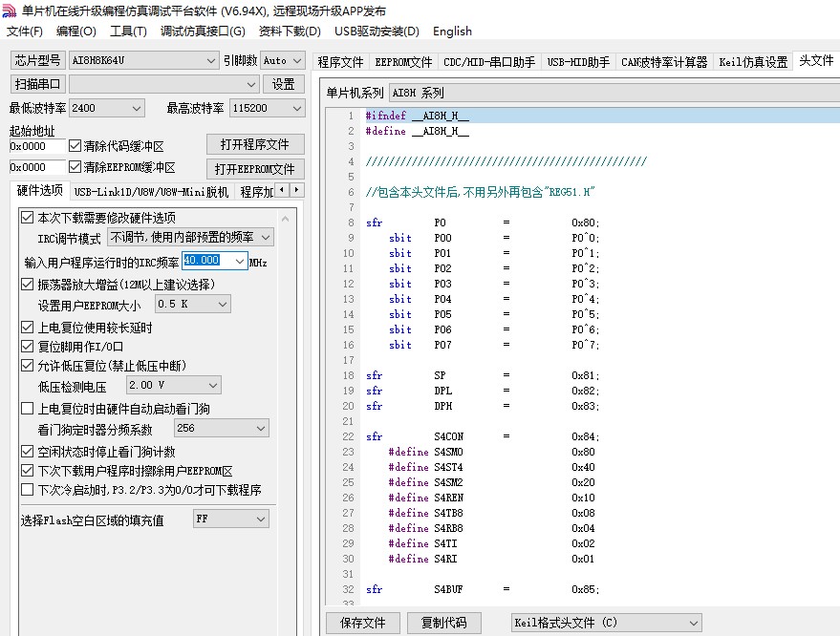Open the USB驱动安装(D) menu

click(377, 32)
